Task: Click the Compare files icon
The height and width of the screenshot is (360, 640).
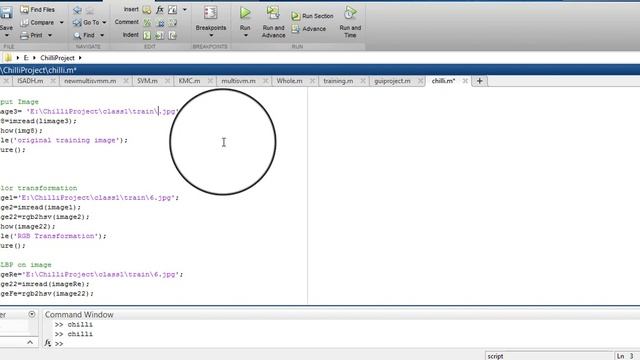Action: coord(24,22)
